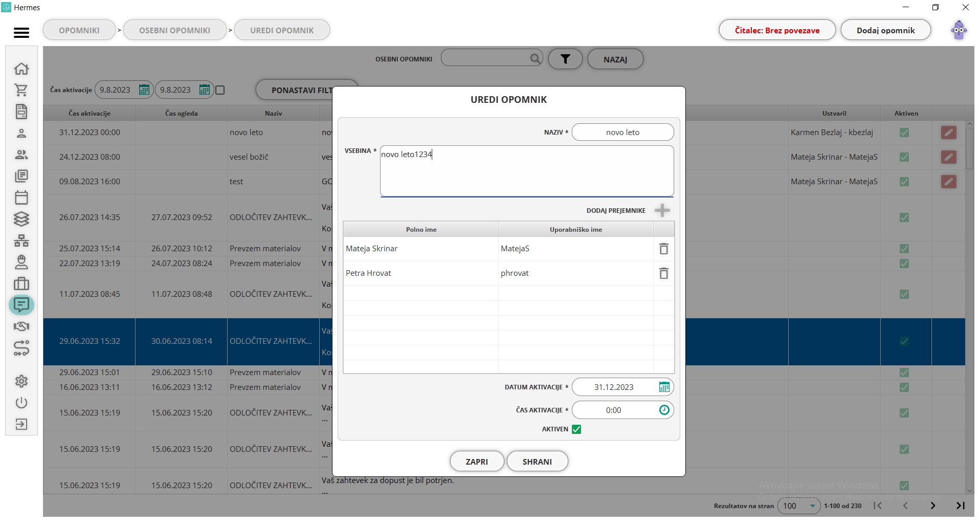Viewport: 980px width, 525px height.
Task: Click Čitalec: Brez povezave button
Action: (777, 30)
